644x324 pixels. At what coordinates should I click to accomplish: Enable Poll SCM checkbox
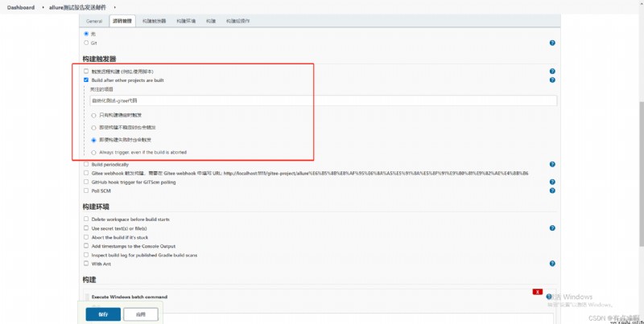pyautogui.click(x=86, y=191)
